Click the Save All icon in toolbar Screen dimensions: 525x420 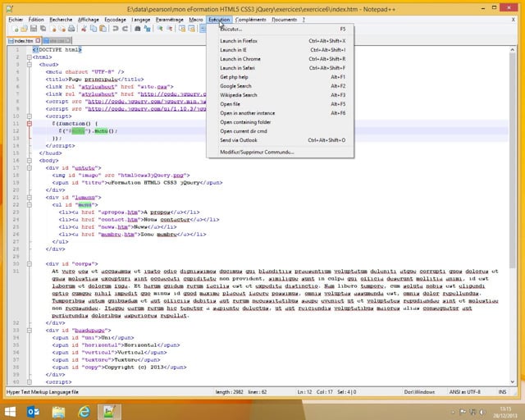tap(43, 29)
